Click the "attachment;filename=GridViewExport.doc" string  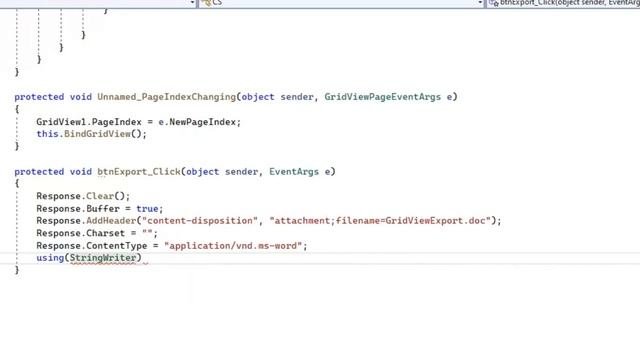380,221
